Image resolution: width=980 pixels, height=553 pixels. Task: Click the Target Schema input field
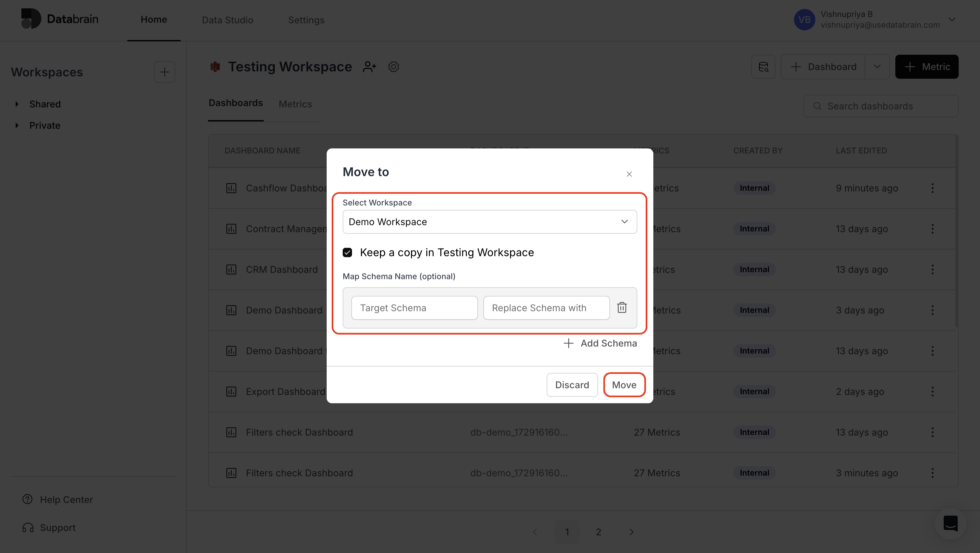[x=414, y=308]
